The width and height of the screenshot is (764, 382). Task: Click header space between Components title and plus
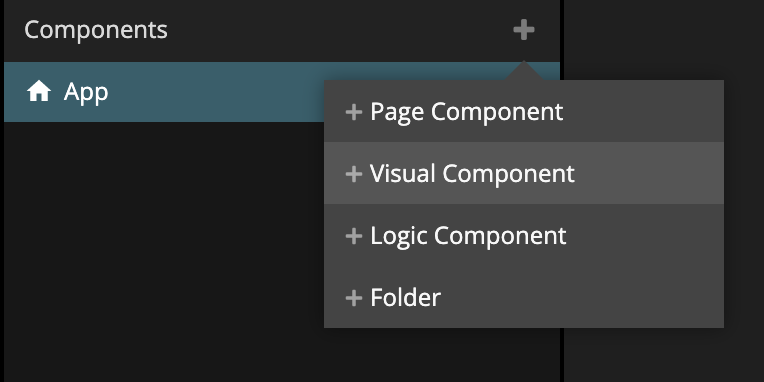point(340,30)
